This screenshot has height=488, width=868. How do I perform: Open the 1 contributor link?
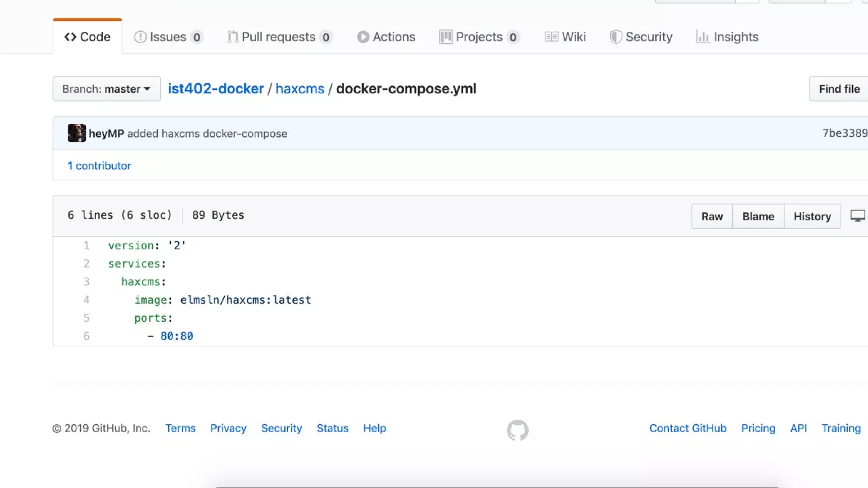[x=99, y=166]
